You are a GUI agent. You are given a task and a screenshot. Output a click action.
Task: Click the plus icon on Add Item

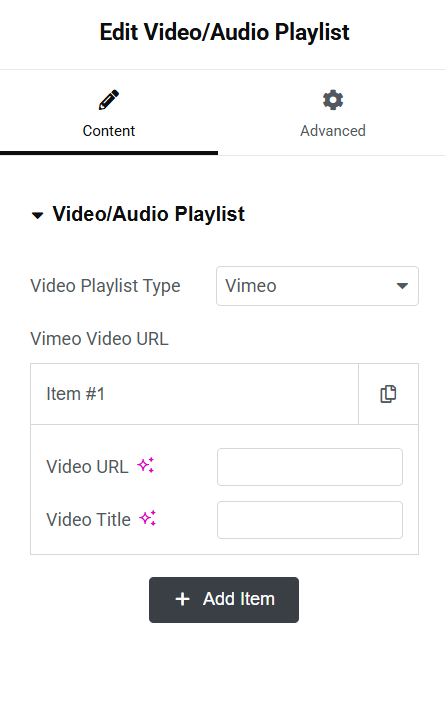(182, 599)
